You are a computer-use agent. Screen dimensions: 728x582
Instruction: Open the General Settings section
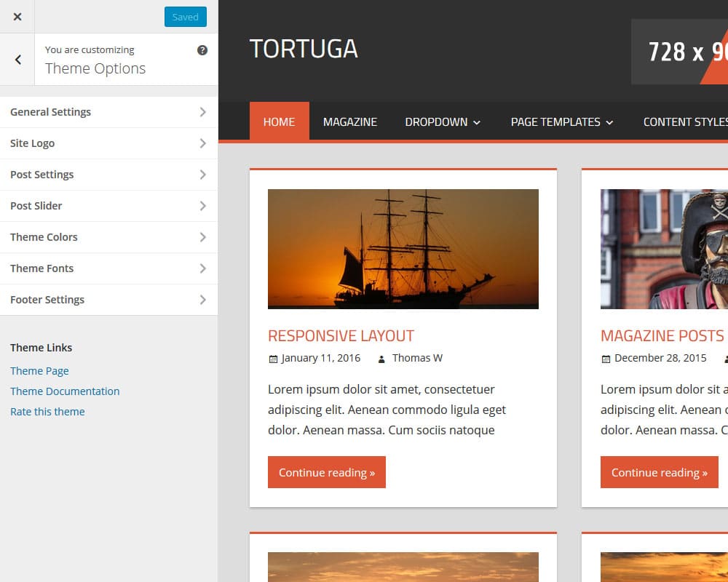tap(108, 112)
